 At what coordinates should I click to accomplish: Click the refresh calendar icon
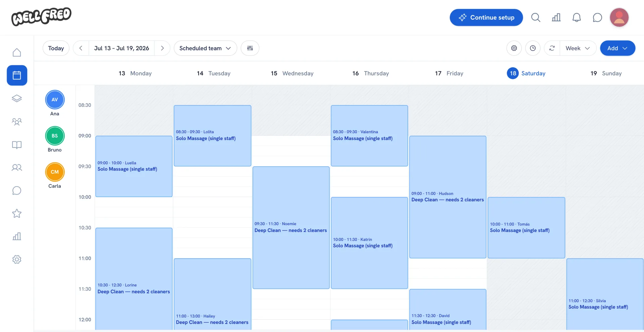[552, 48]
